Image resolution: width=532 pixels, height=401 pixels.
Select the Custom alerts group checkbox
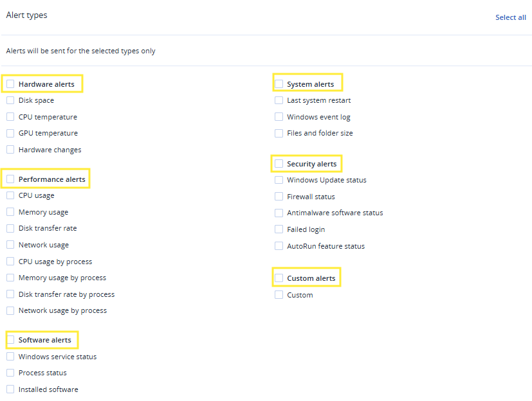[279, 278]
